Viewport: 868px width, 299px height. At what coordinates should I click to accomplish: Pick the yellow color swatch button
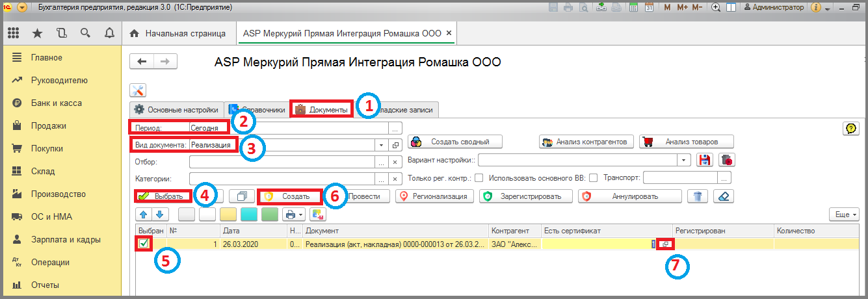(229, 214)
